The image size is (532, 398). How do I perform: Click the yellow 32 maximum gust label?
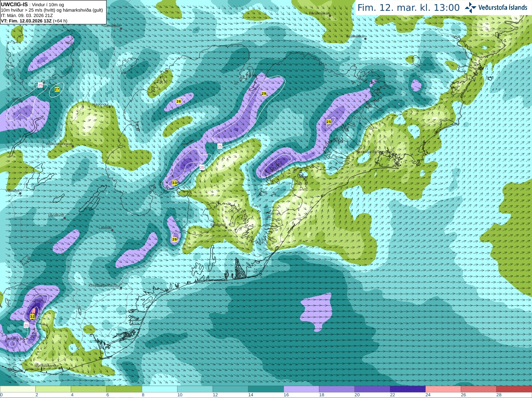32,317
